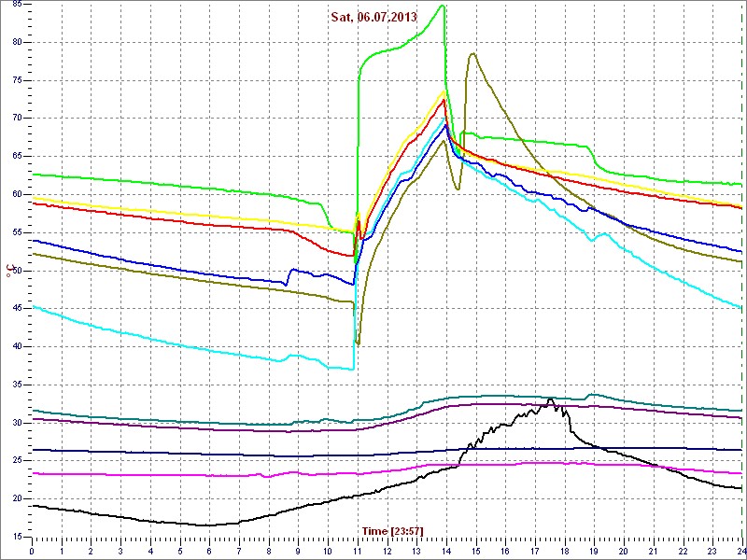Click hour 11 on the time axis
The width and height of the screenshot is (747, 560).
point(358,551)
